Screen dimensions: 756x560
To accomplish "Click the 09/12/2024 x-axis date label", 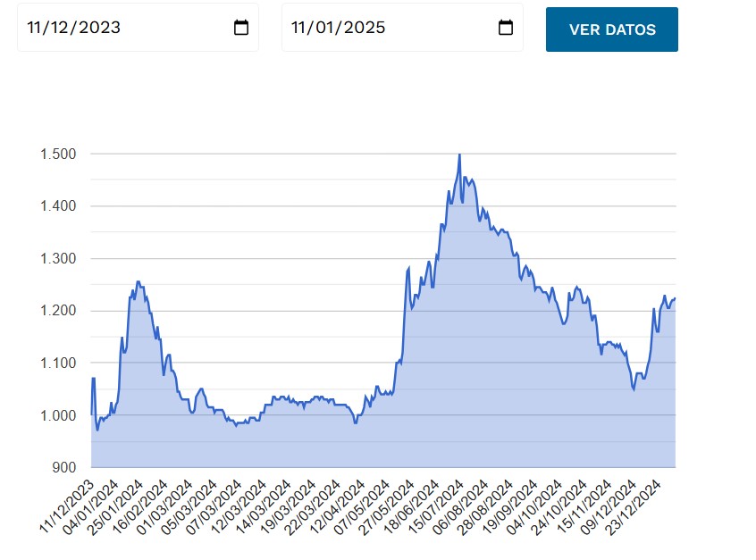I will 609,506.
